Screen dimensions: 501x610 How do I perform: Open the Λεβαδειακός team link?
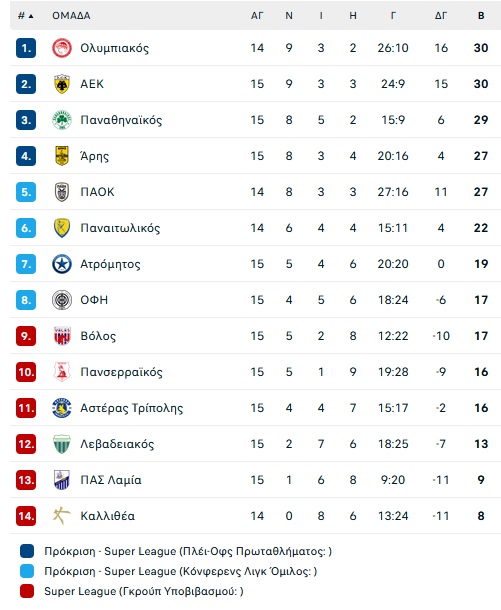[x=117, y=444]
